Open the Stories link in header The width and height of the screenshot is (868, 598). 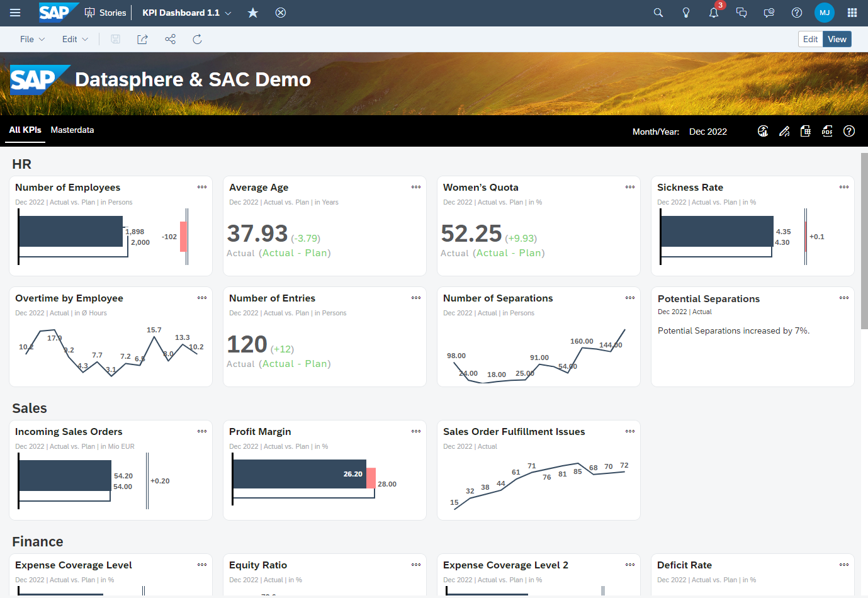point(106,13)
